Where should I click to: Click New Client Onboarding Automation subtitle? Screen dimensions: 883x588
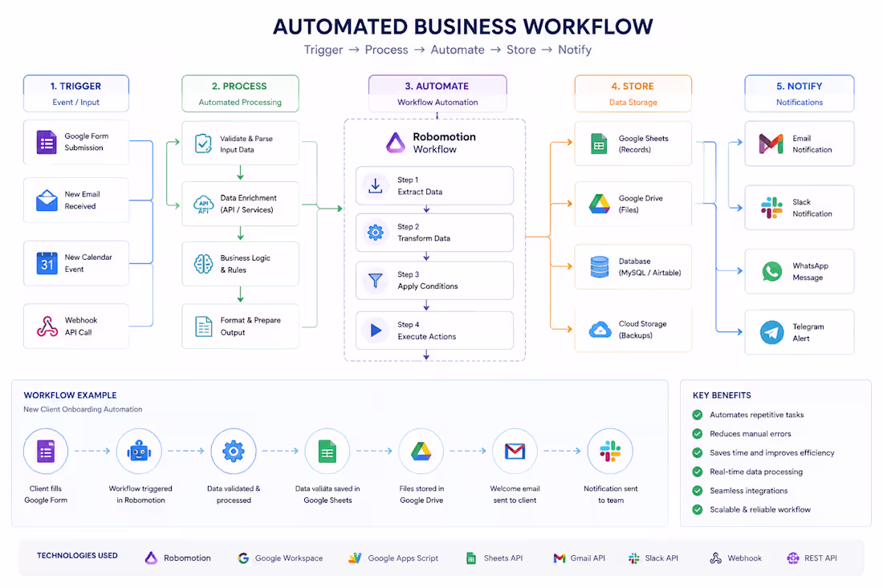(x=83, y=409)
